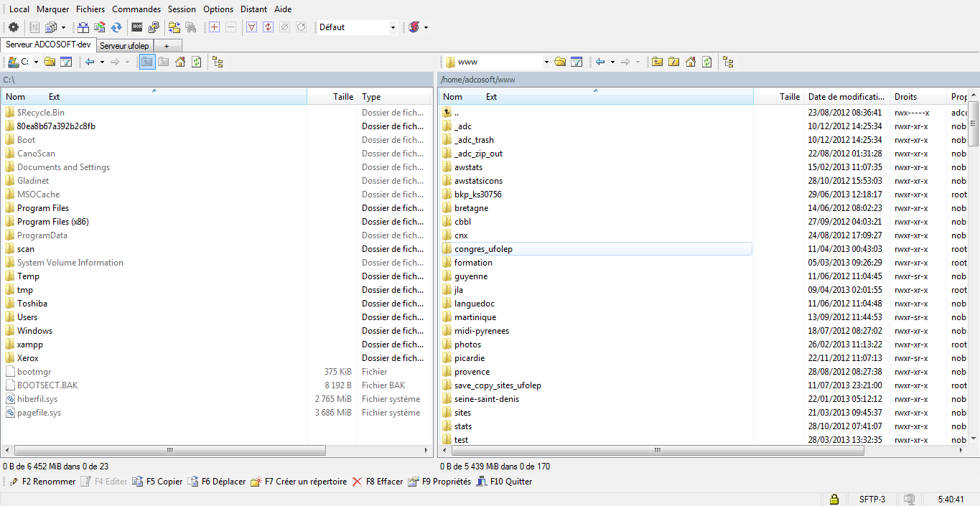
Task: Open the Local menu
Action: click(19, 9)
